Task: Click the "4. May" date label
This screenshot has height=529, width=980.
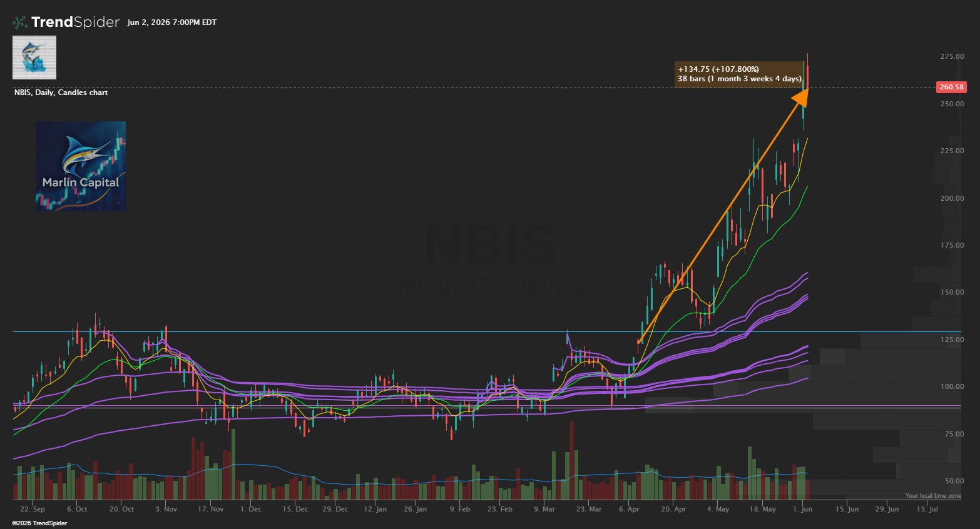Action: click(718, 509)
